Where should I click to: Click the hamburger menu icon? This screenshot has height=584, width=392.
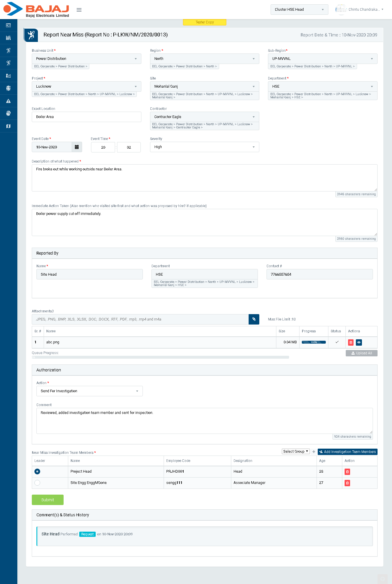click(79, 10)
